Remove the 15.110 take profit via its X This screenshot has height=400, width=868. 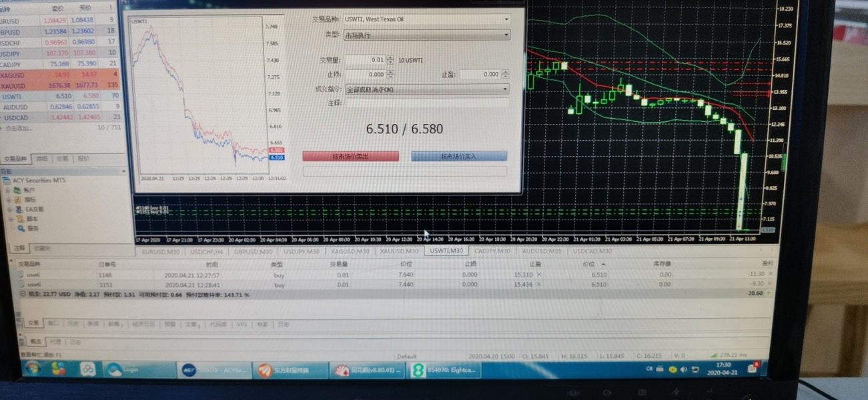539,274
